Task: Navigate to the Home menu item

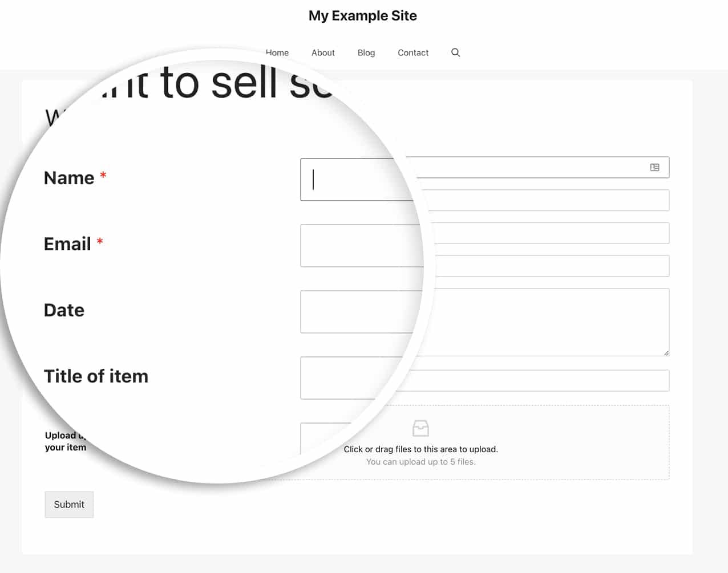Action: coord(277,52)
